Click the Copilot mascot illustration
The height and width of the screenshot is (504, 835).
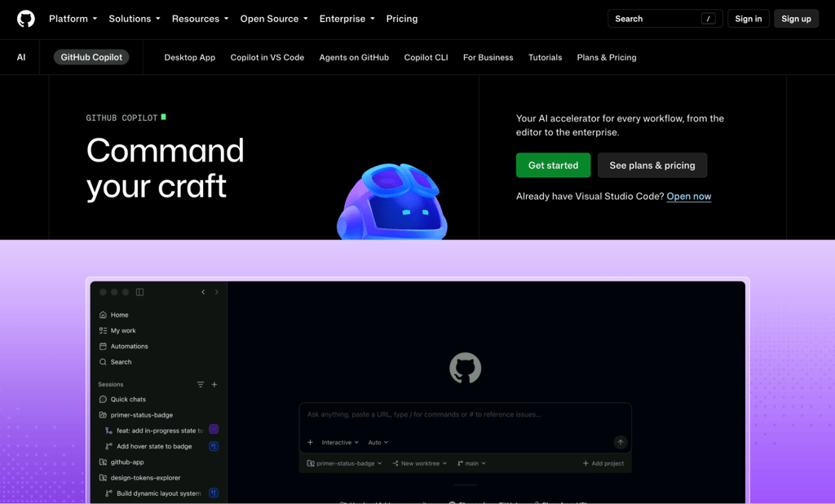(x=392, y=201)
